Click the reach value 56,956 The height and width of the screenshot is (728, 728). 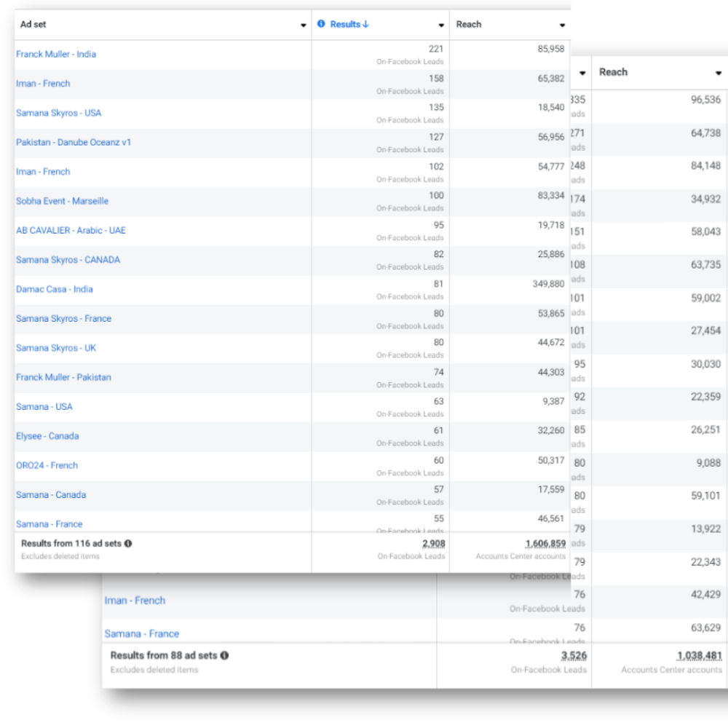click(x=551, y=137)
